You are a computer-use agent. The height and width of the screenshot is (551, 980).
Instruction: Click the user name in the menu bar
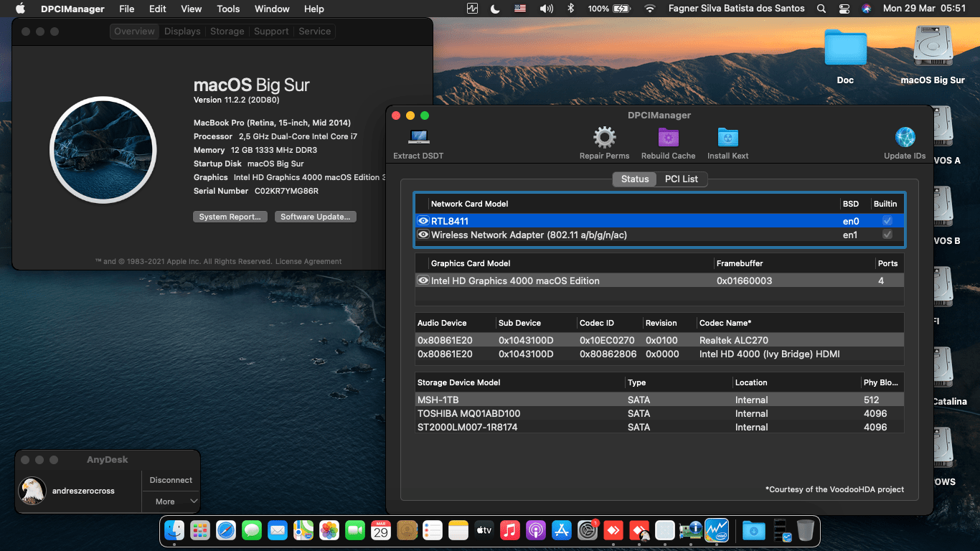point(738,9)
